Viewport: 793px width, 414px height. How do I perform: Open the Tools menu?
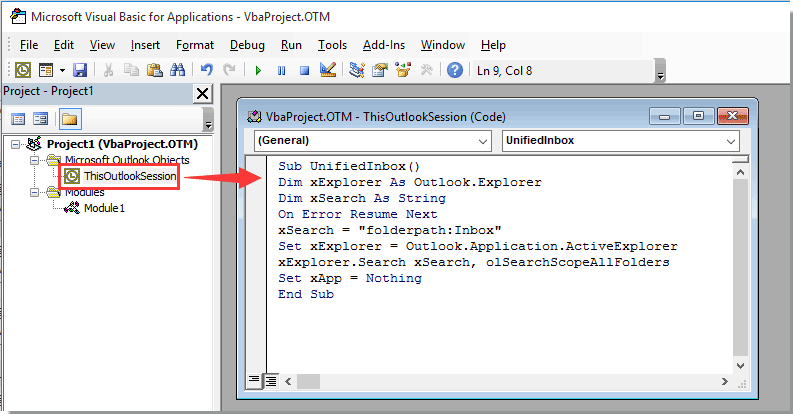click(332, 45)
